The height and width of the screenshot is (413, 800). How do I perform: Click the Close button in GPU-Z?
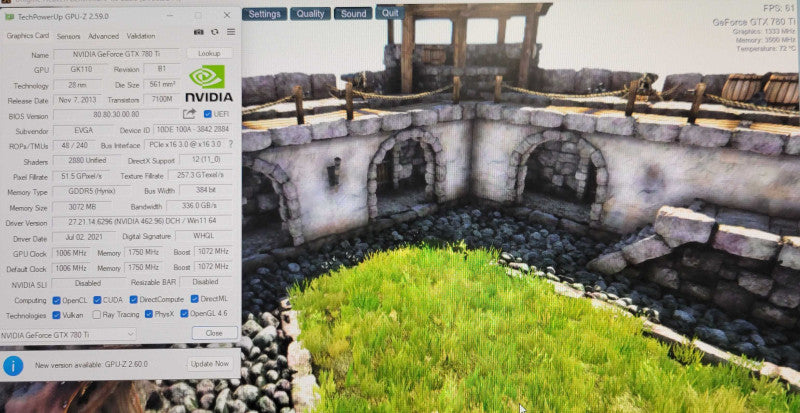point(214,333)
